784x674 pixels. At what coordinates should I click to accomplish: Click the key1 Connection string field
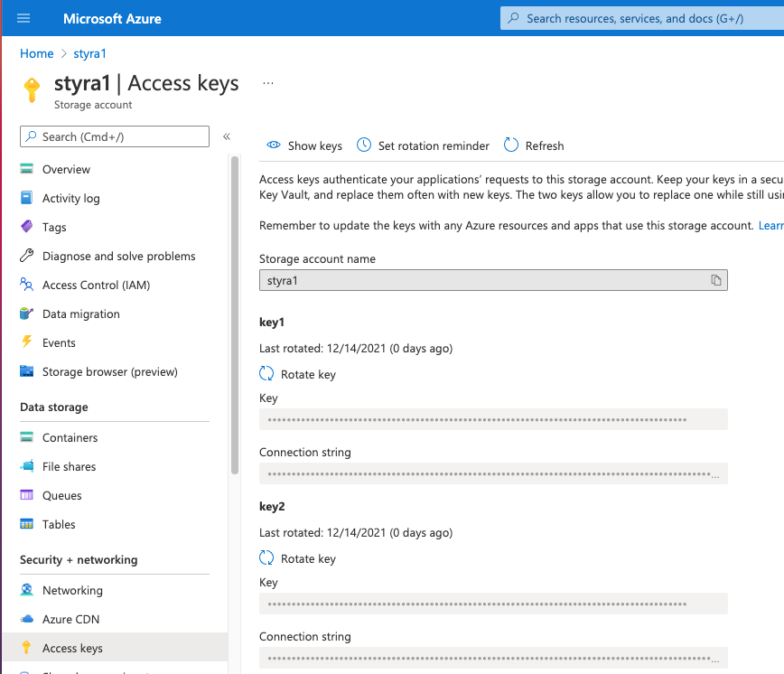point(493,473)
